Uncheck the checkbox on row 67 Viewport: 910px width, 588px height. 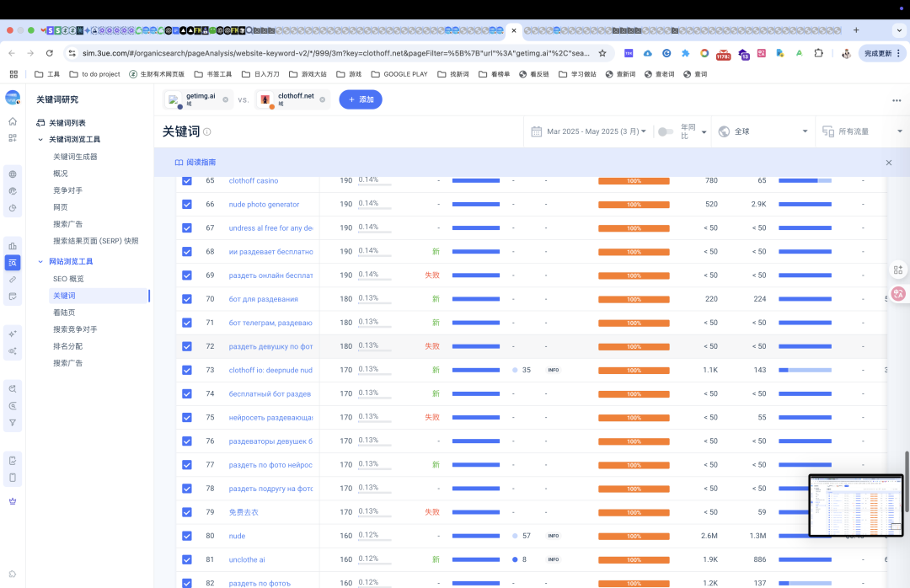point(187,228)
